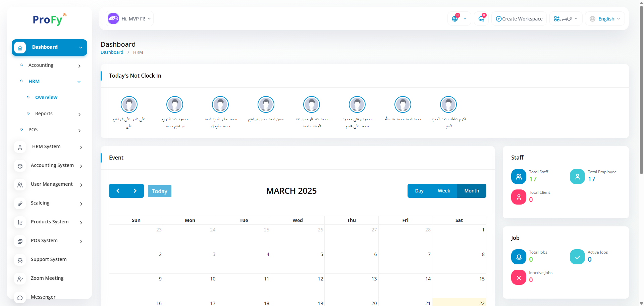This screenshot has height=306, width=644.
Task: Click the Inactive Jobs cross icon
Action: coord(519,277)
